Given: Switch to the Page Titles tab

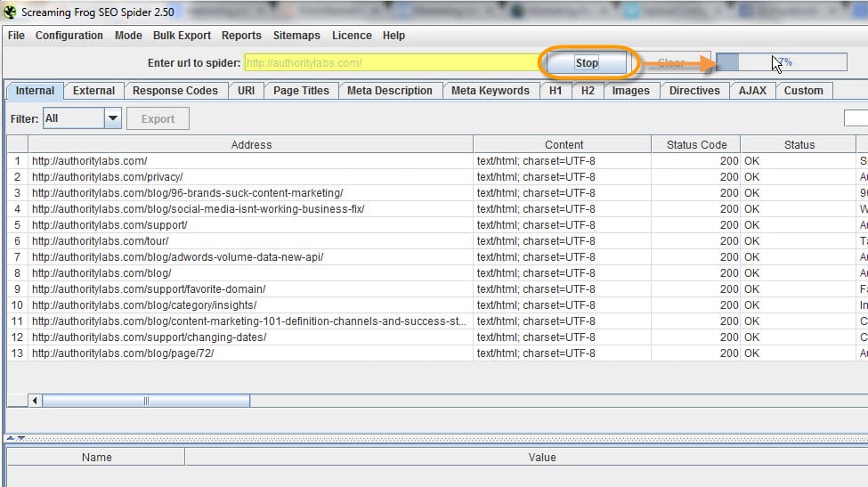Looking at the screenshot, I should (301, 91).
